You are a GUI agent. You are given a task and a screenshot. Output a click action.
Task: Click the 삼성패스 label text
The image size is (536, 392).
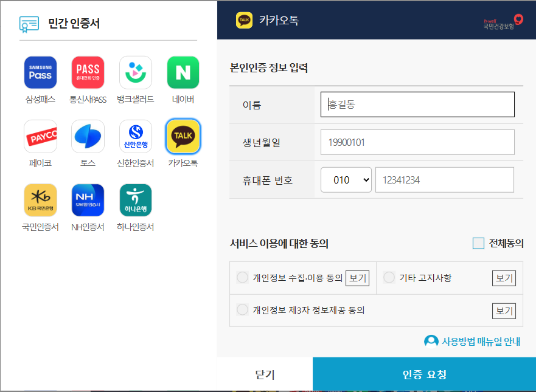[40, 99]
